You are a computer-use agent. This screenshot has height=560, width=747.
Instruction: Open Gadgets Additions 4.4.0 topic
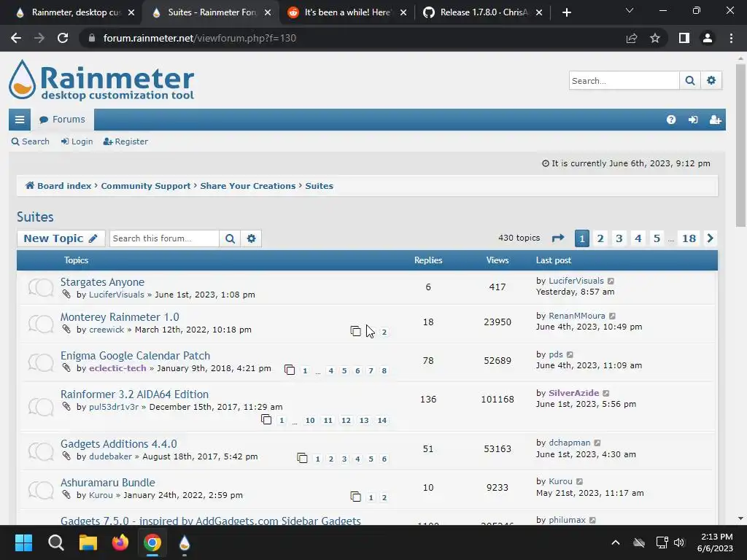coord(119,444)
